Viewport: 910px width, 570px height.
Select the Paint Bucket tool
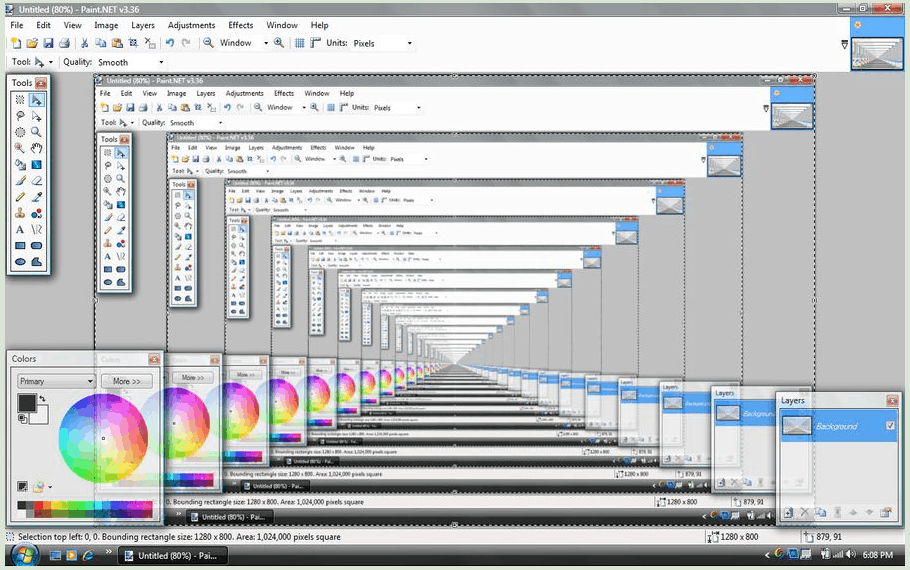click(x=20, y=165)
